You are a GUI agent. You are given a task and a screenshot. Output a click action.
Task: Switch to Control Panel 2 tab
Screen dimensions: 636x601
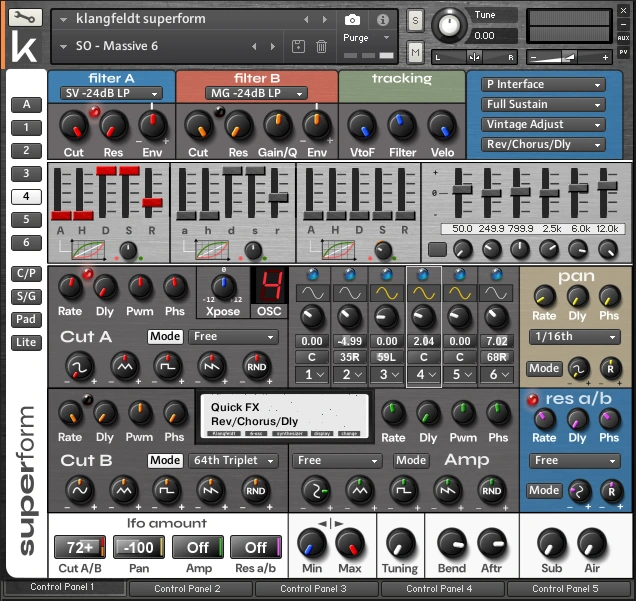pyautogui.click(x=188, y=589)
